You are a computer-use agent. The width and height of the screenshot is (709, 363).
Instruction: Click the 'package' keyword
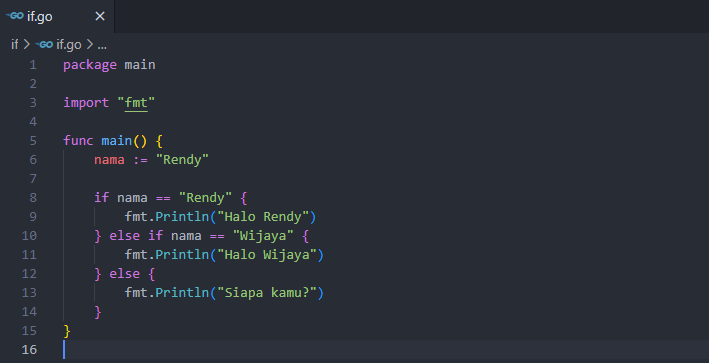pos(90,65)
